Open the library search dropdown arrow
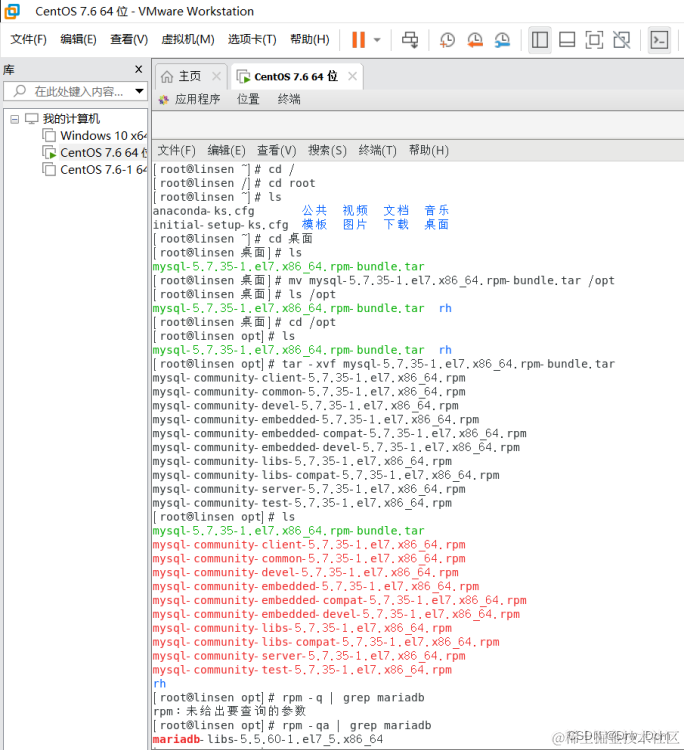685x751 pixels. click(139, 91)
